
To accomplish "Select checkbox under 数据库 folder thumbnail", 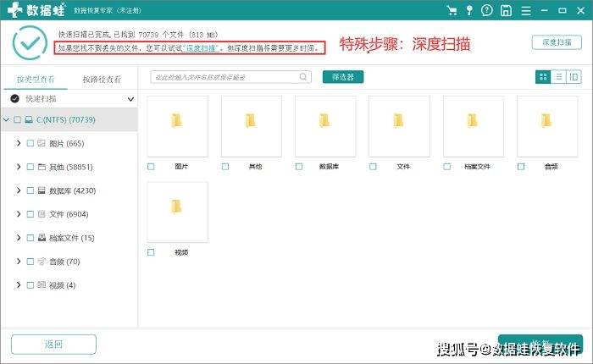I will pos(299,167).
